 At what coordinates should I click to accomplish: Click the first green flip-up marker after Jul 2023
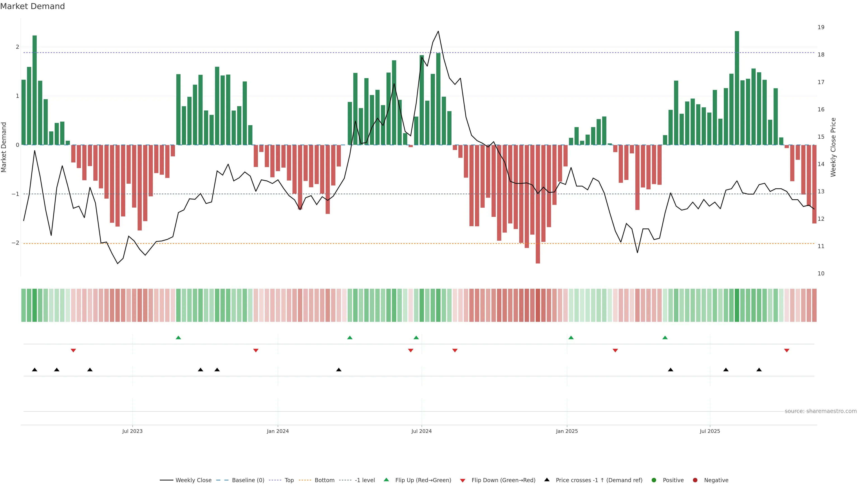(x=179, y=338)
